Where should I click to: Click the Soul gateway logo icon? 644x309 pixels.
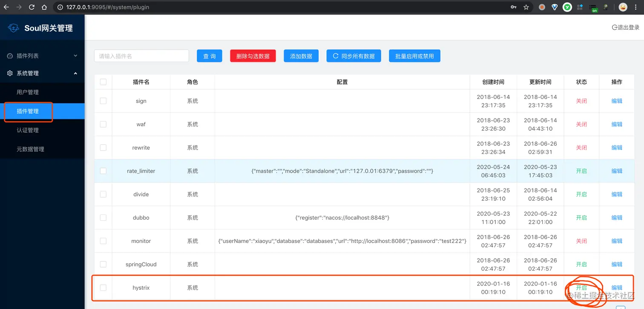coord(14,28)
